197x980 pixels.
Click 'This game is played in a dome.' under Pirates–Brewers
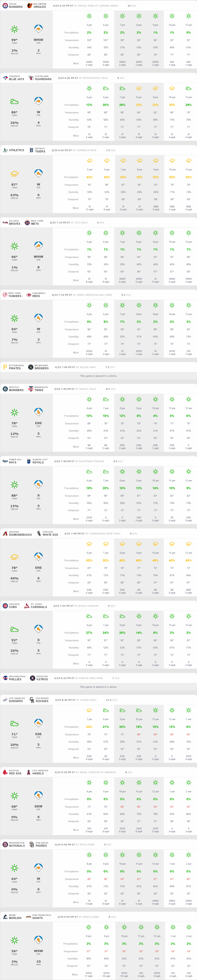pyautogui.click(x=98, y=376)
